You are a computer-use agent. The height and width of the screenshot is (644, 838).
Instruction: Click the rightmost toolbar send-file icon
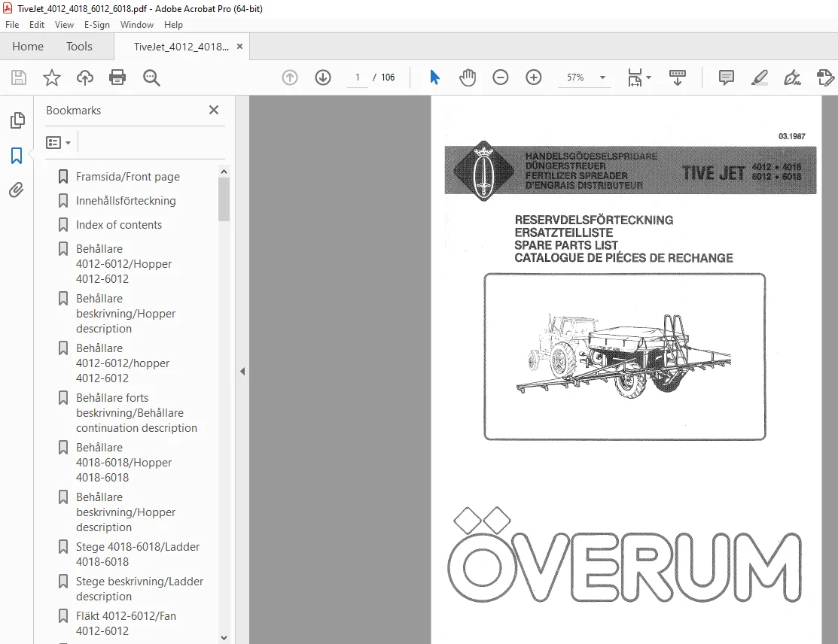coord(825,78)
